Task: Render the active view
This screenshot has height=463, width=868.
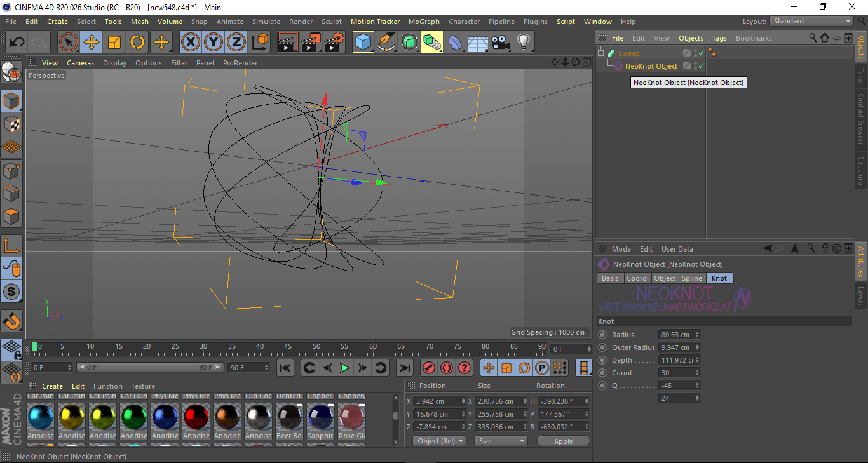Action: click(288, 43)
